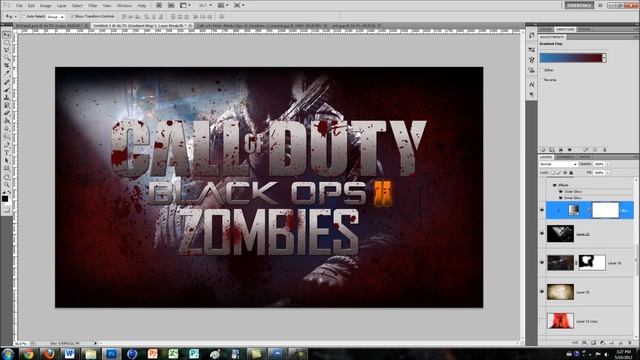Viewport: 640px width, 360px height.
Task: Select the Horizontal Type tool
Action: point(7,152)
